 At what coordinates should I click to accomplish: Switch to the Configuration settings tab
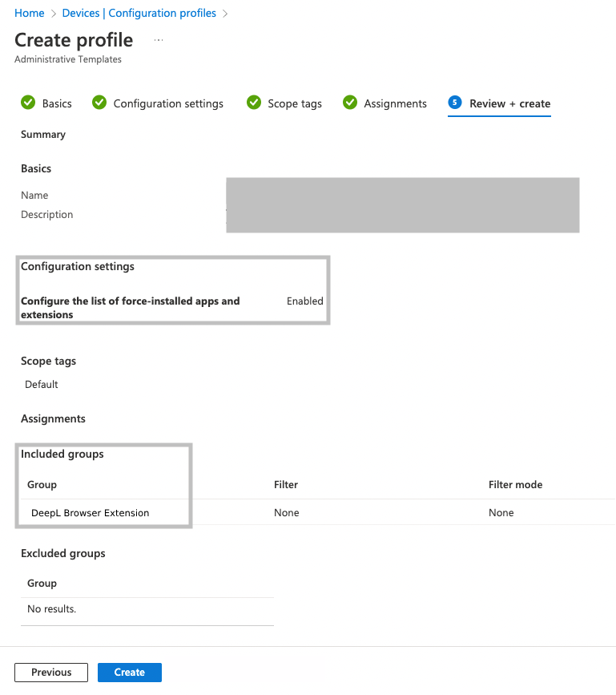coord(168,103)
